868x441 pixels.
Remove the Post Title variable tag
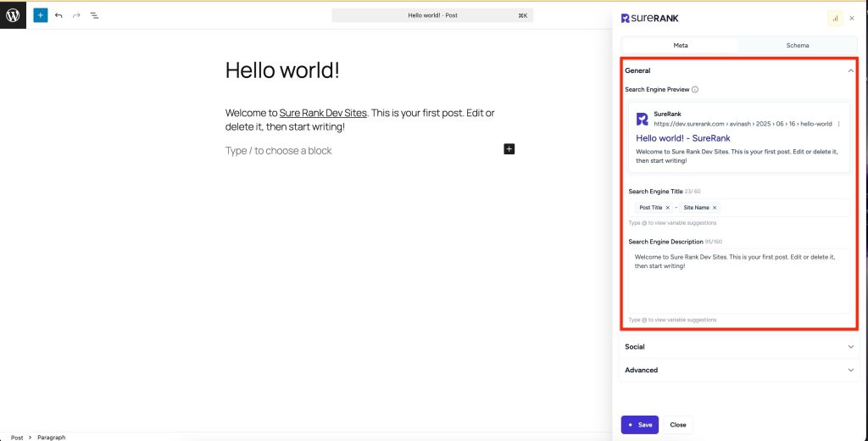pyautogui.click(x=668, y=208)
